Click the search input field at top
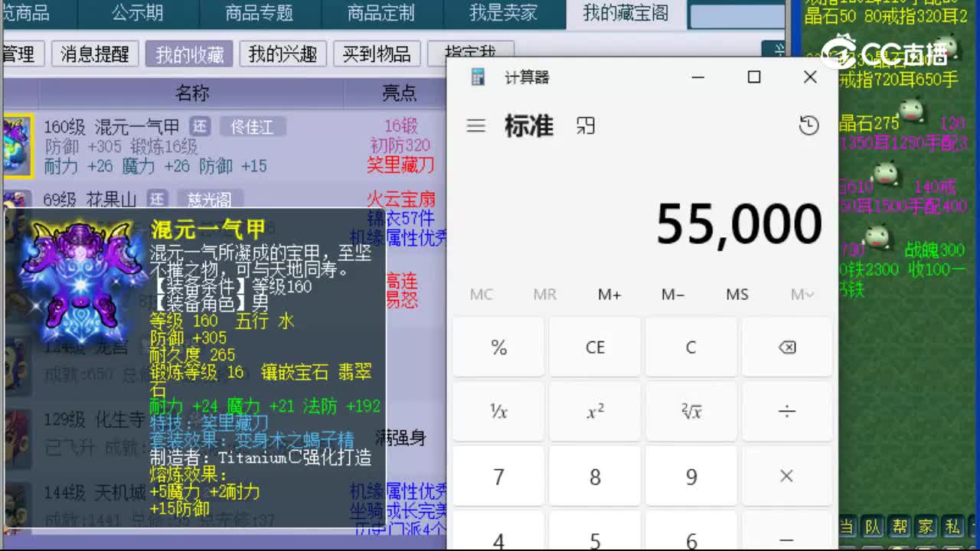 coord(737,16)
